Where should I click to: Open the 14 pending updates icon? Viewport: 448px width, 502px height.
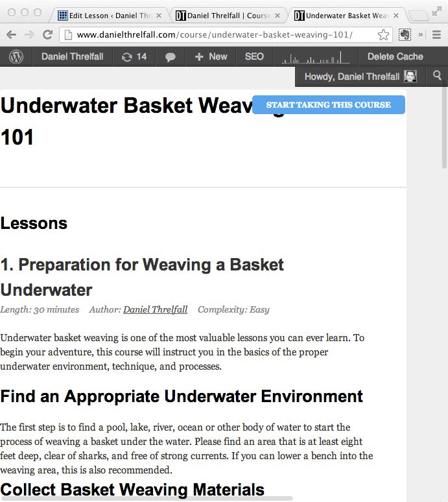[x=134, y=56]
